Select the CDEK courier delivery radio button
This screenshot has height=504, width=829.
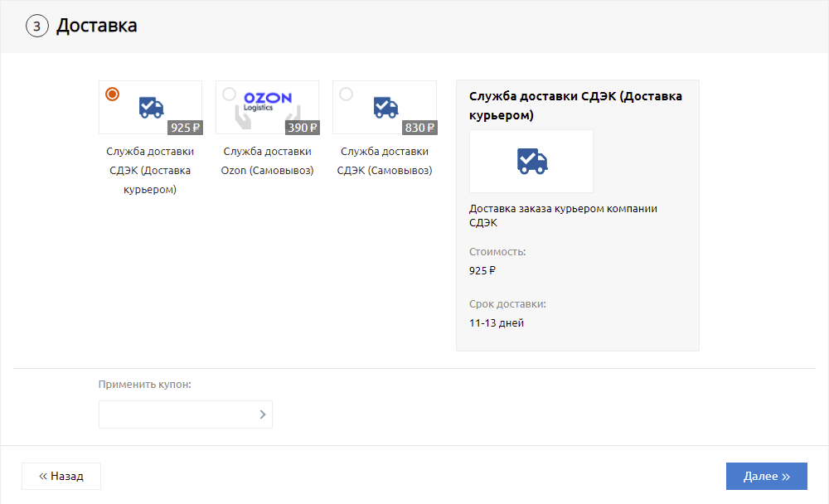pos(113,94)
